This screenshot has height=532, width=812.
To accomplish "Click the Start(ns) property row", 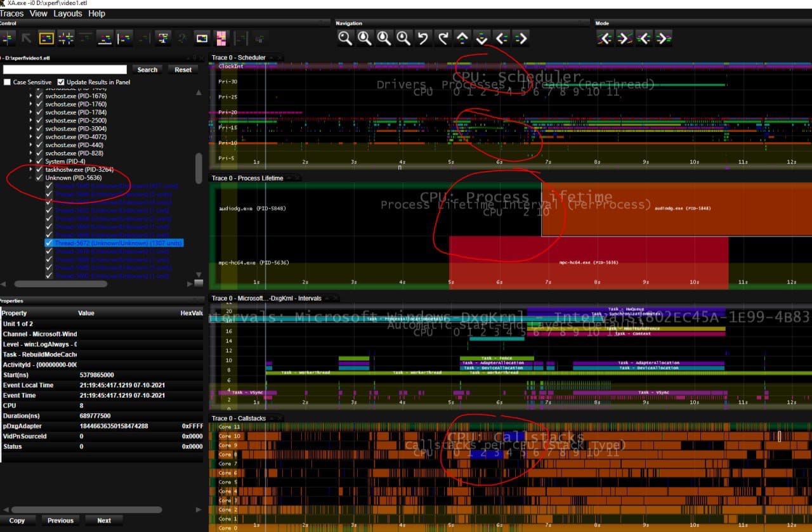I will coord(101,375).
